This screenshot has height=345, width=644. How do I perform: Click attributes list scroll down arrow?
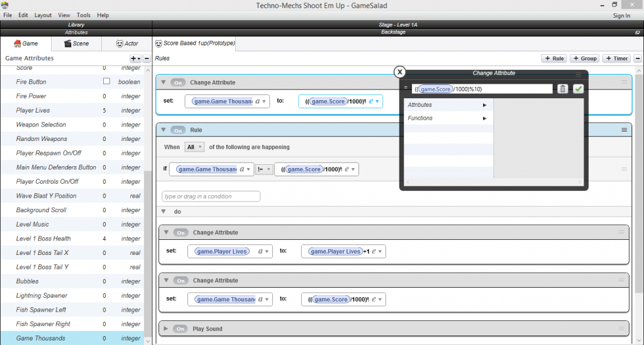[x=148, y=341]
